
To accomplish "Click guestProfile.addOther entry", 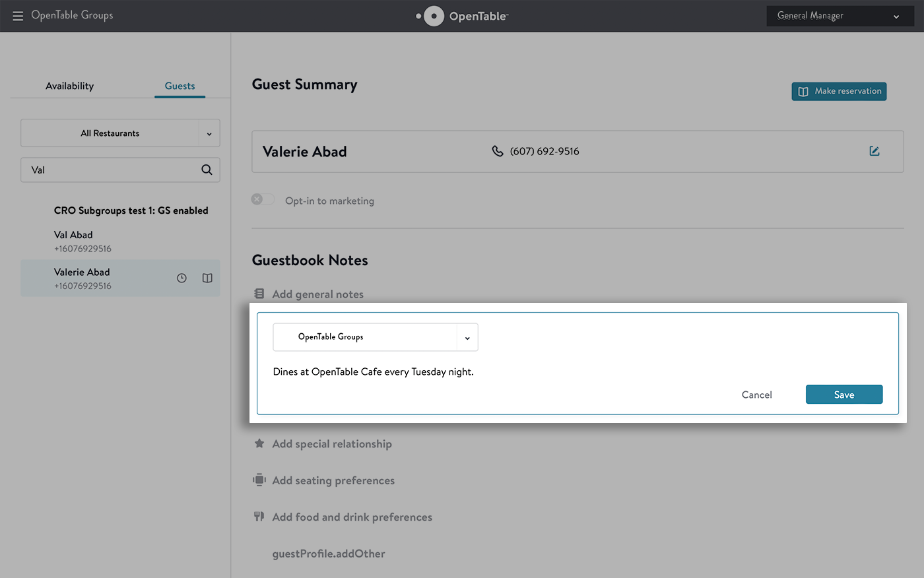I will click(x=329, y=554).
